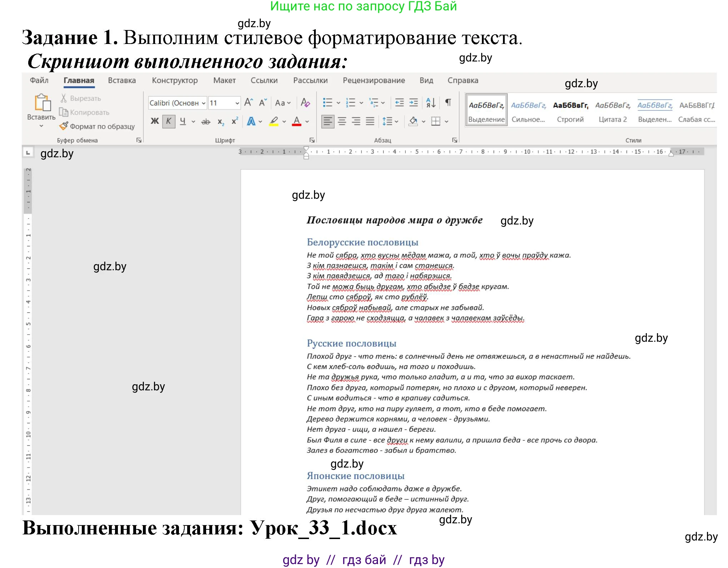Image resolution: width=728 pixels, height=568 pixels.
Task: Toggle italic (К) formatting off
Action: [x=168, y=122]
